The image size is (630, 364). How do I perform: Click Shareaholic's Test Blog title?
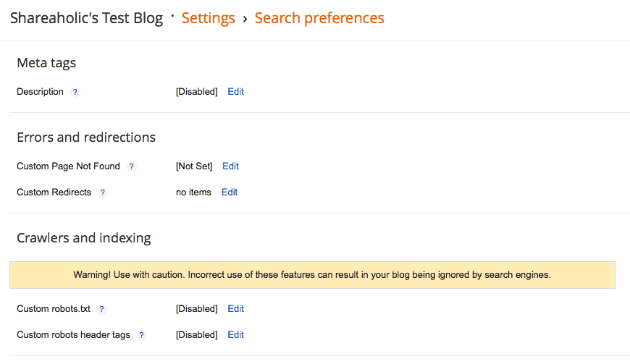tap(86, 18)
